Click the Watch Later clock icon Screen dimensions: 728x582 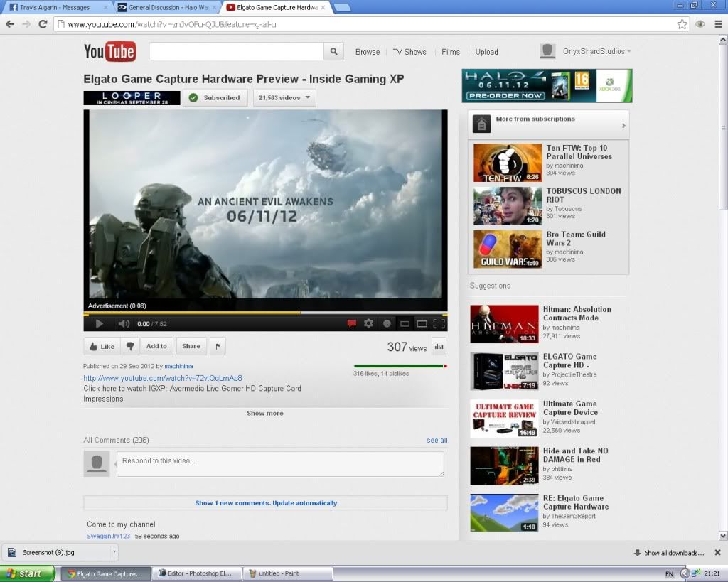tap(387, 323)
